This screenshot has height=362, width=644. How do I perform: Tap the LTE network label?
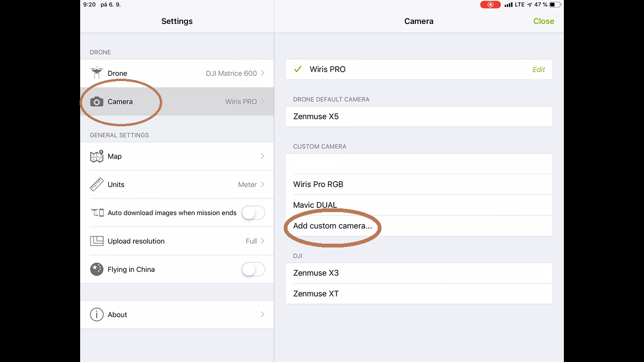520,5
